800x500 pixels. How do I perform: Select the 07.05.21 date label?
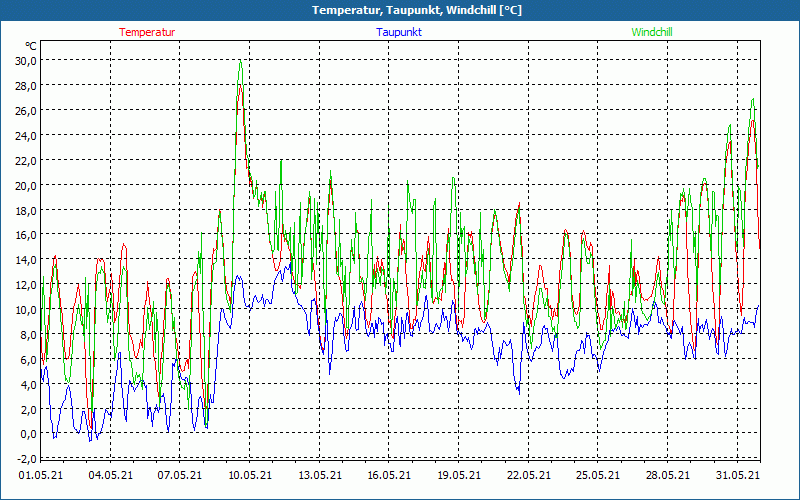(x=180, y=476)
